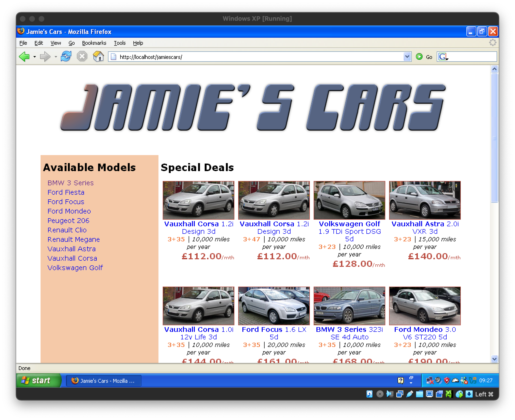515x420 pixels.
Task: Click the VirtualBox USB devices icon
Action: point(410,394)
